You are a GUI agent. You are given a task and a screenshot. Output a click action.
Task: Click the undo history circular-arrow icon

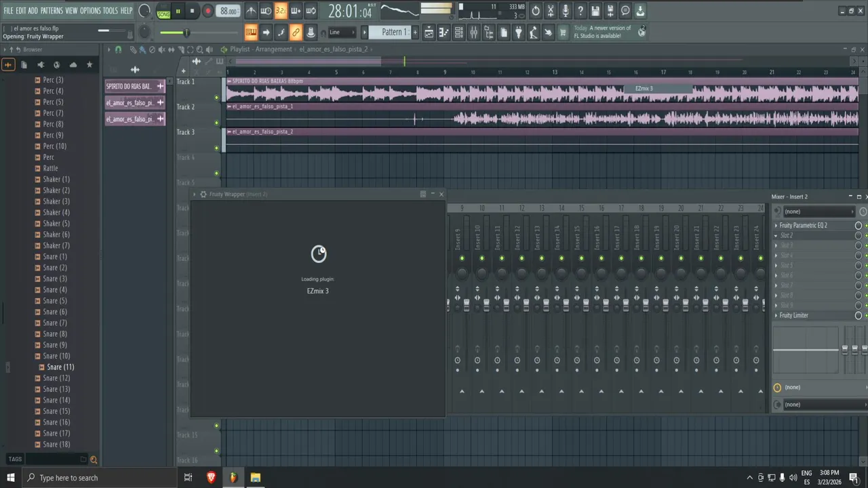coord(536,11)
